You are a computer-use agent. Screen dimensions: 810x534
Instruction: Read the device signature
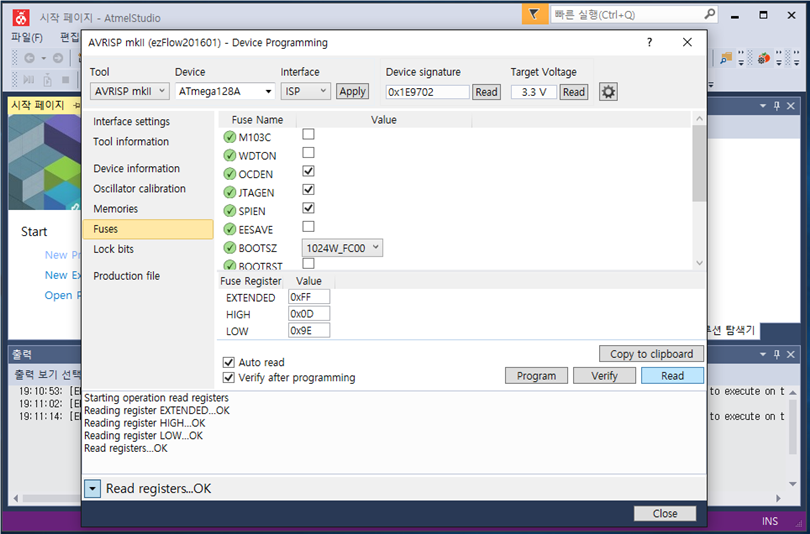[x=486, y=92]
